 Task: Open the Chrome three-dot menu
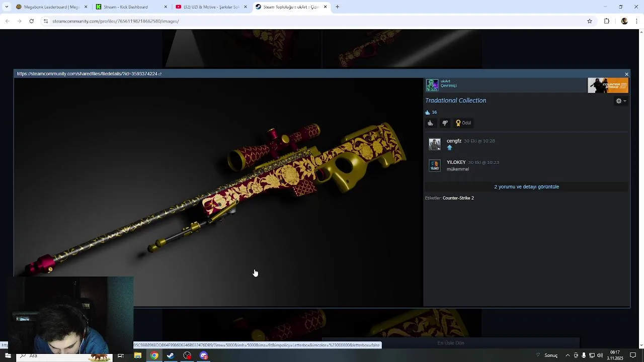click(x=637, y=21)
